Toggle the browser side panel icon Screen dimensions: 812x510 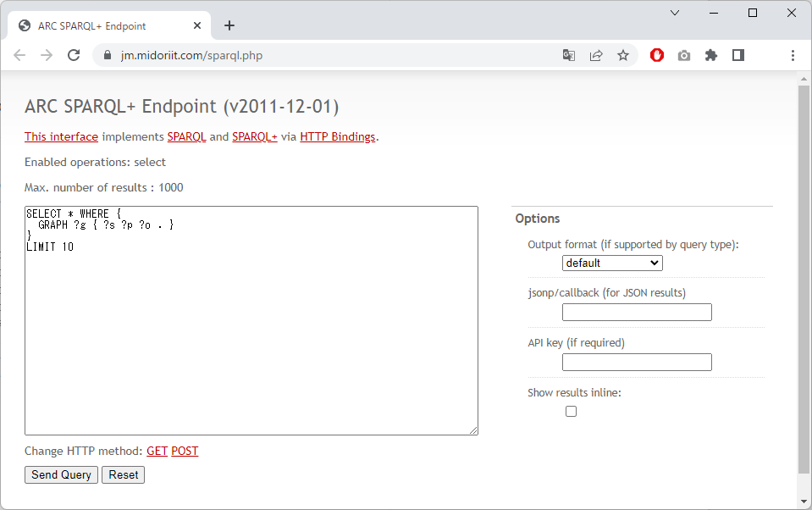(738, 55)
